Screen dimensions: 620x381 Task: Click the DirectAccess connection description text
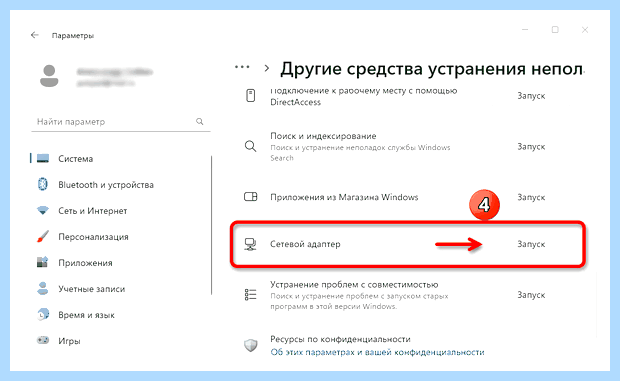tap(363, 96)
